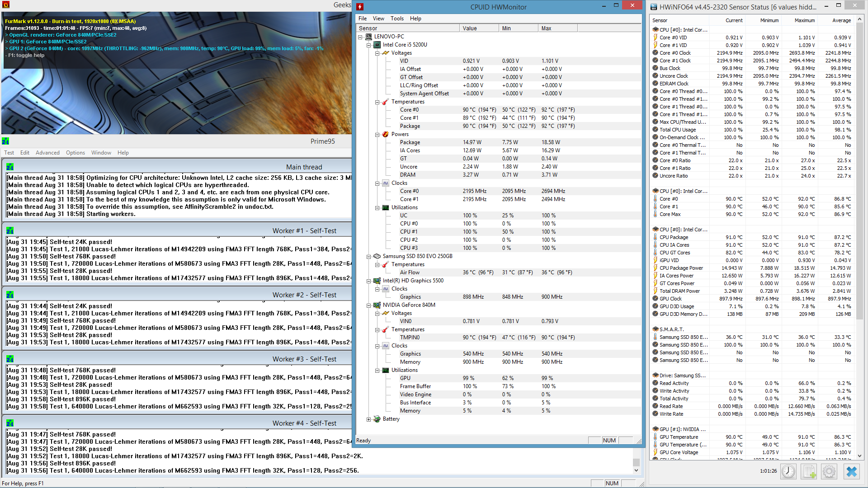The image size is (868, 488).
Task: Click the Drive: Samsung SS... group icon
Action: [x=656, y=375]
